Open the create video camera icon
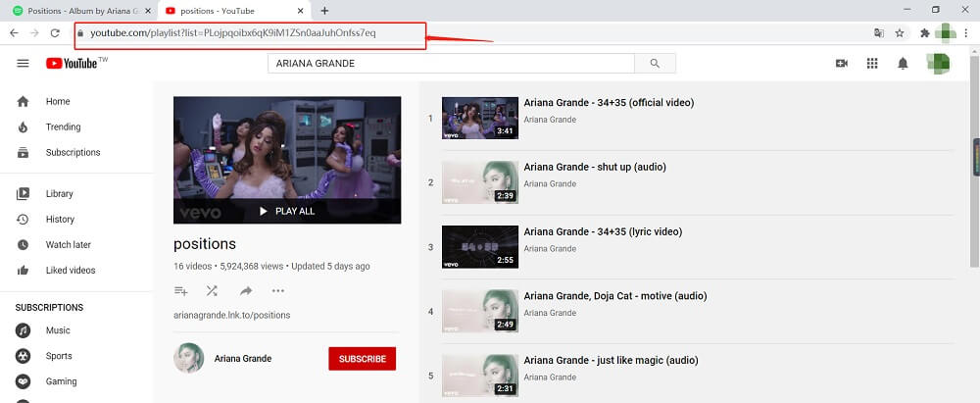The image size is (980, 403). 841,63
